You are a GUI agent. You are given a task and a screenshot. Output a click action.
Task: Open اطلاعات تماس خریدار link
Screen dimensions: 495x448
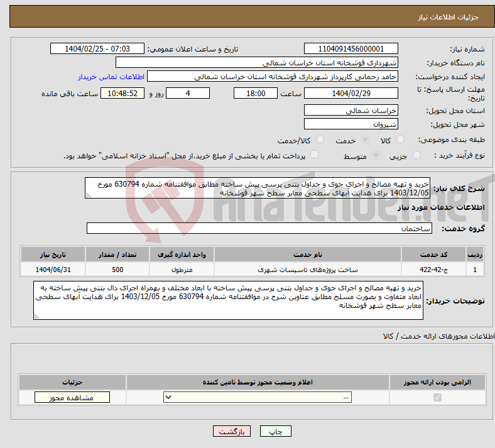tap(111, 77)
